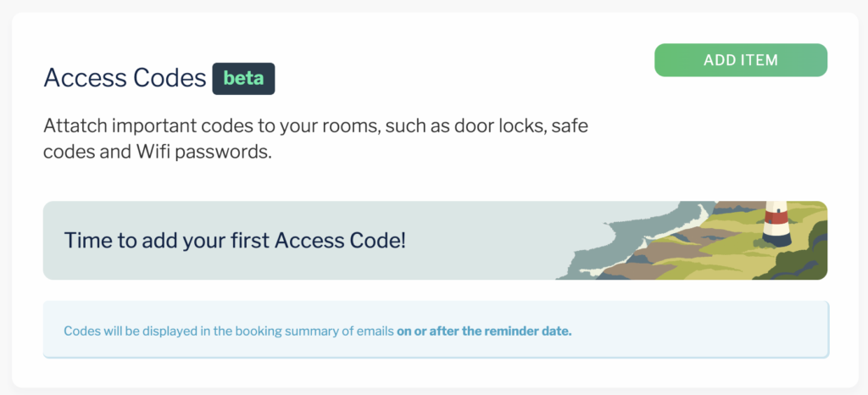Select the Access Codes heading
868x395 pixels.
click(125, 79)
